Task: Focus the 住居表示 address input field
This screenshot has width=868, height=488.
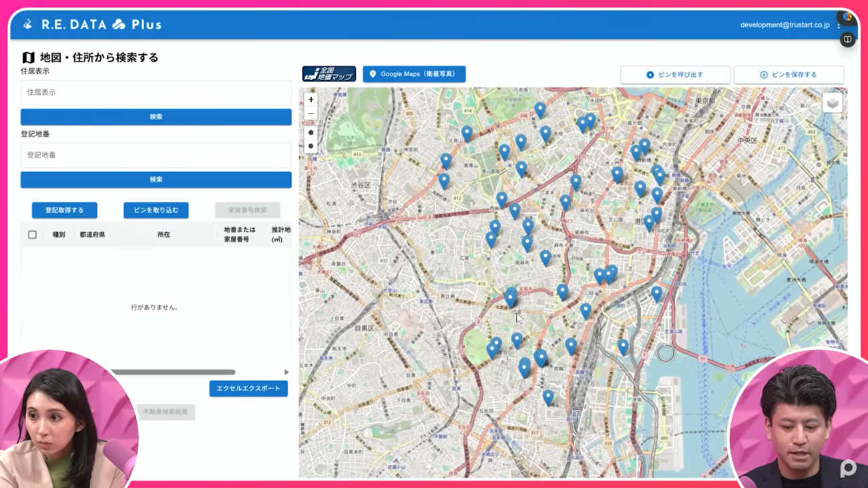Action: point(156,93)
